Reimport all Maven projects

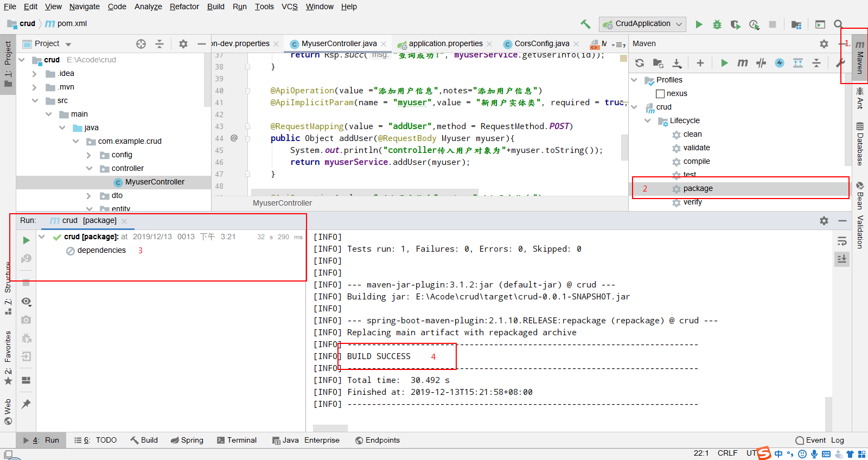[640, 63]
